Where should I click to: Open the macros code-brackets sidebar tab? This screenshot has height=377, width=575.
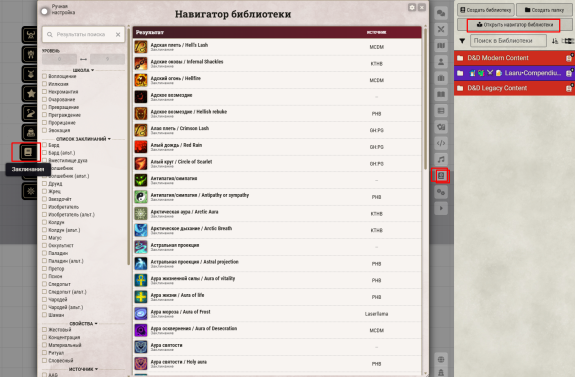pos(441,143)
